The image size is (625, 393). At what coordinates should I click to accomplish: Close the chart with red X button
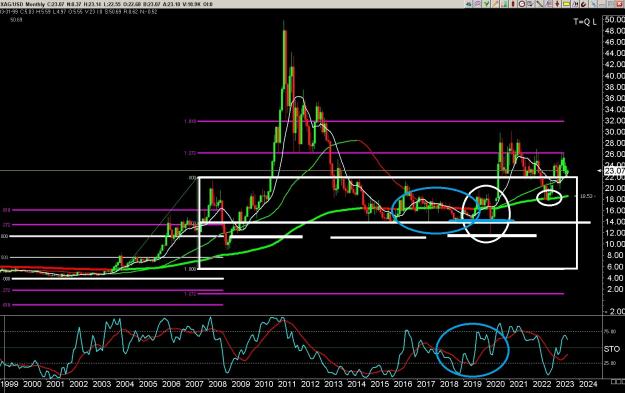[619, 4]
